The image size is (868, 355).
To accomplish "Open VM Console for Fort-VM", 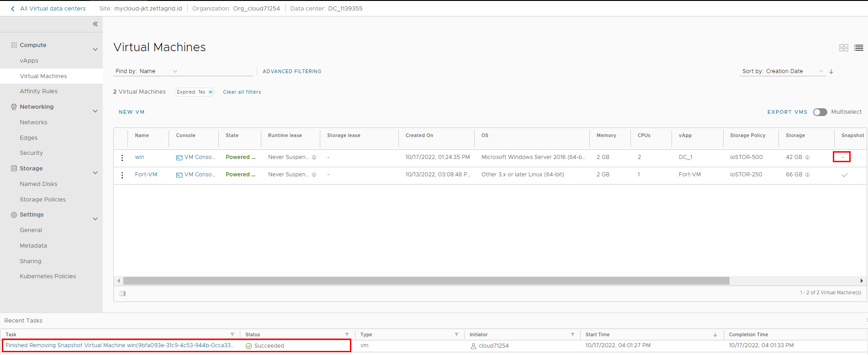I will pyautogui.click(x=196, y=175).
